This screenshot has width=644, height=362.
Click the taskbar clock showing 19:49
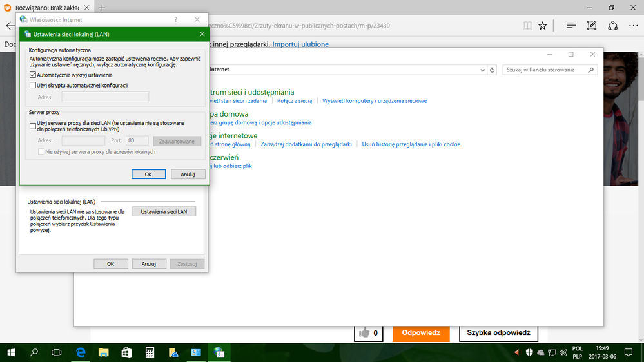[602, 352]
